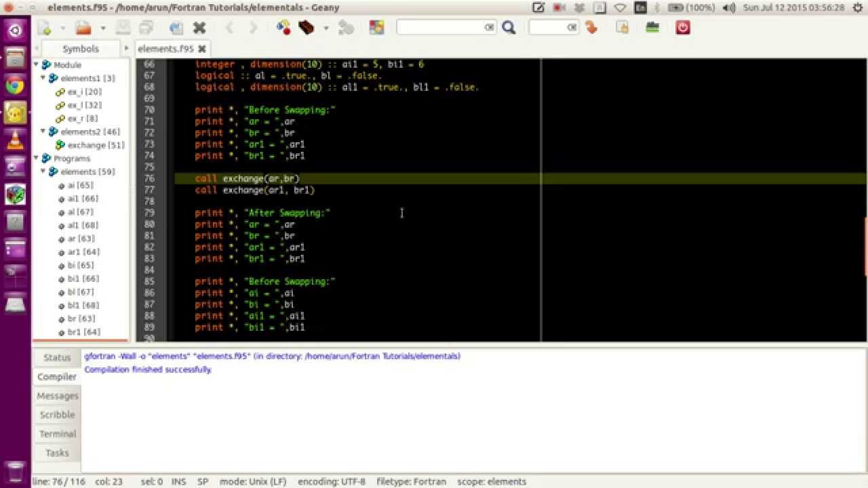The height and width of the screenshot is (488, 868).
Task: Collapse the Module tree node
Action: coord(37,65)
